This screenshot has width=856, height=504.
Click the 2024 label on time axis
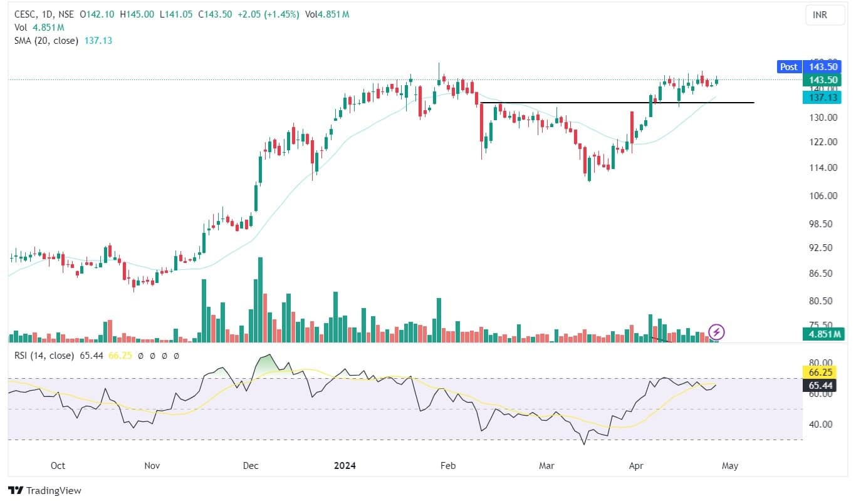[x=346, y=466]
